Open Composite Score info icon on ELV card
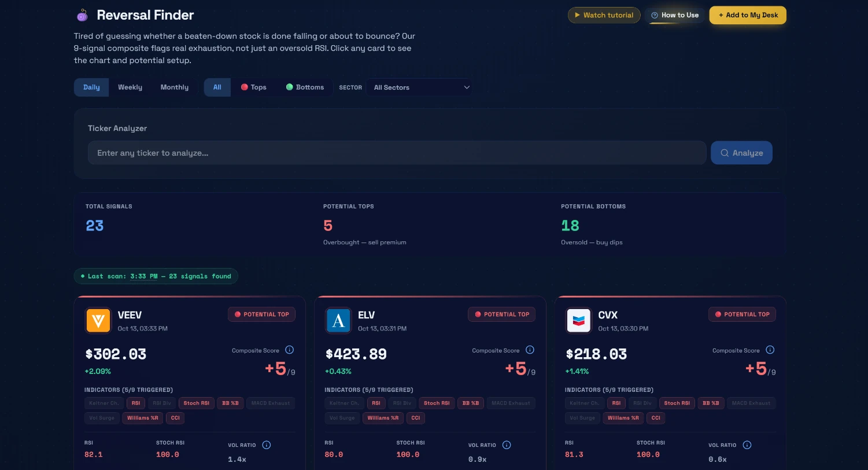This screenshot has height=470, width=868. click(x=530, y=350)
